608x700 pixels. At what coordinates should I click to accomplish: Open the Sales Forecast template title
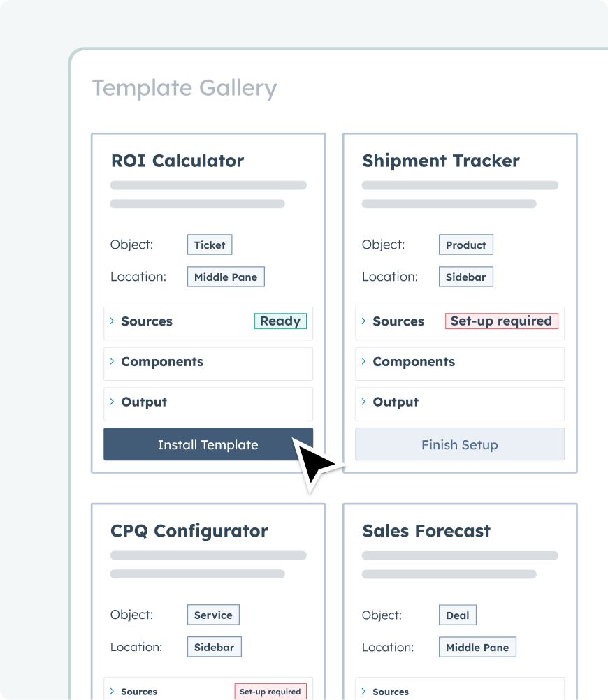426,531
